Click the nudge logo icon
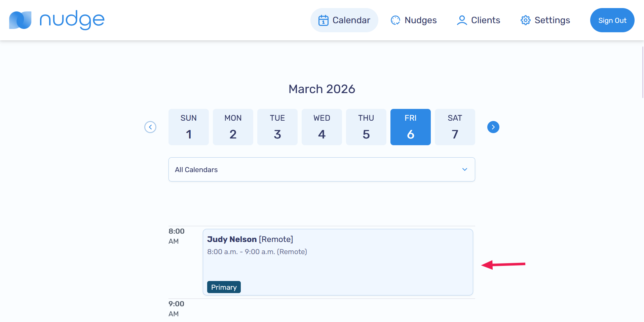Image resolution: width=644 pixels, height=322 pixels. tap(20, 20)
